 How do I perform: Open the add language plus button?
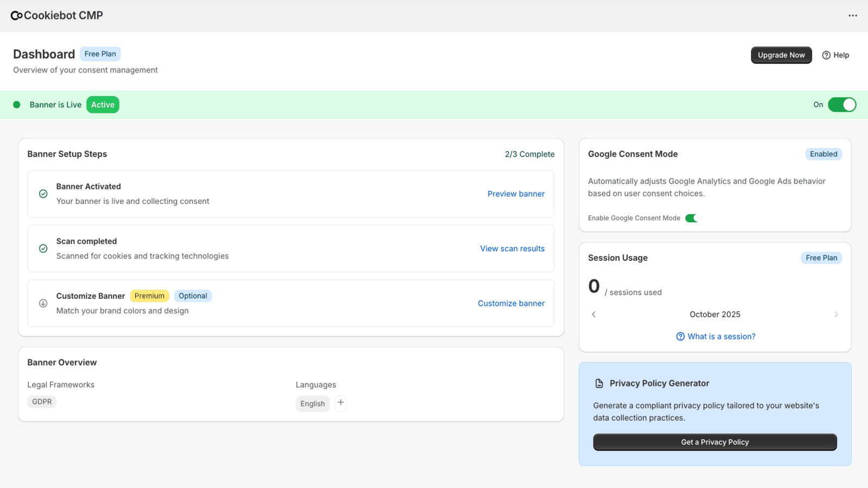point(341,403)
